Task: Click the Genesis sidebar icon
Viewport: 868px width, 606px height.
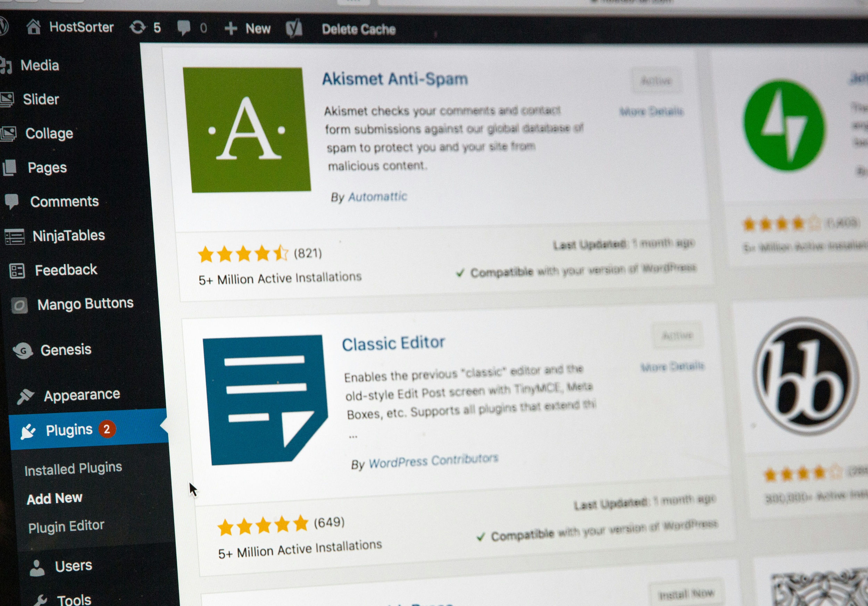Action: tap(18, 349)
